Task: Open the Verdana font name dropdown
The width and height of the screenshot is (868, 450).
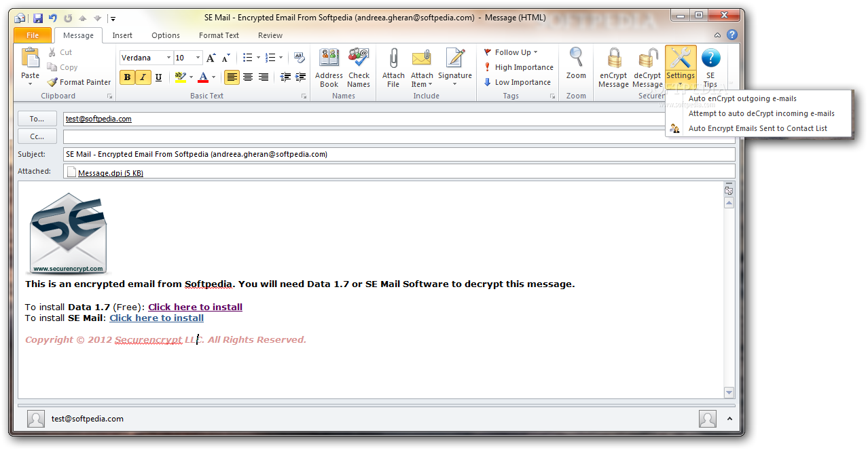Action: tap(168, 58)
